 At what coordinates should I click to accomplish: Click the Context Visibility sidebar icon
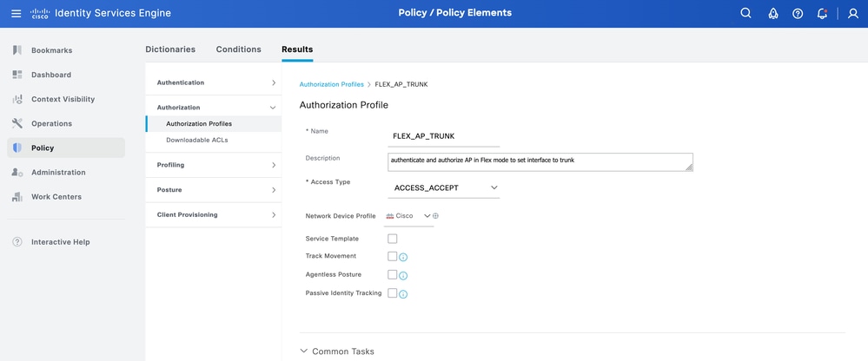tap(17, 99)
